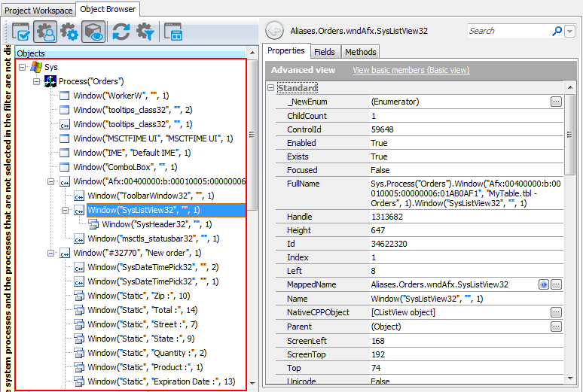Click the ellipsis button in the Parent row
This screenshot has height=392, width=583.
click(x=556, y=327)
